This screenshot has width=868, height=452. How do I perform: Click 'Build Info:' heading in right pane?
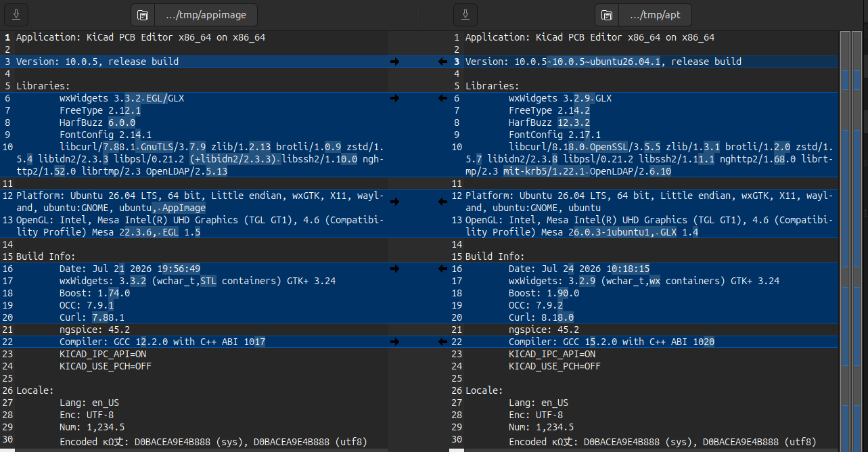tap(495, 256)
